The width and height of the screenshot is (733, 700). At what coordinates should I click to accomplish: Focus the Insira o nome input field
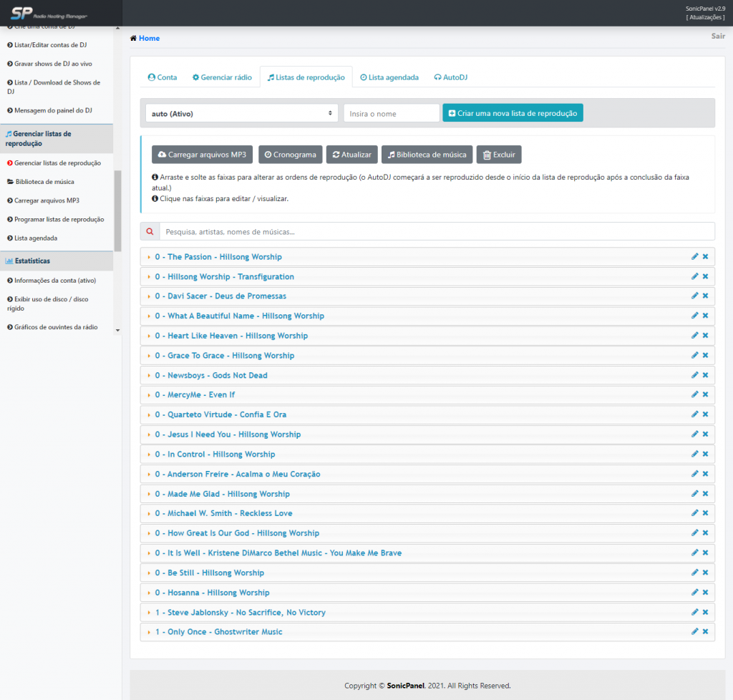pyautogui.click(x=392, y=114)
